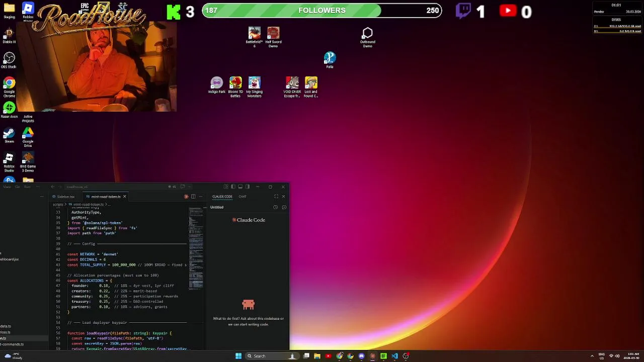Switch to the CHAT panel tab
Viewport: 644px width, 362px height.
(x=243, y=197)
